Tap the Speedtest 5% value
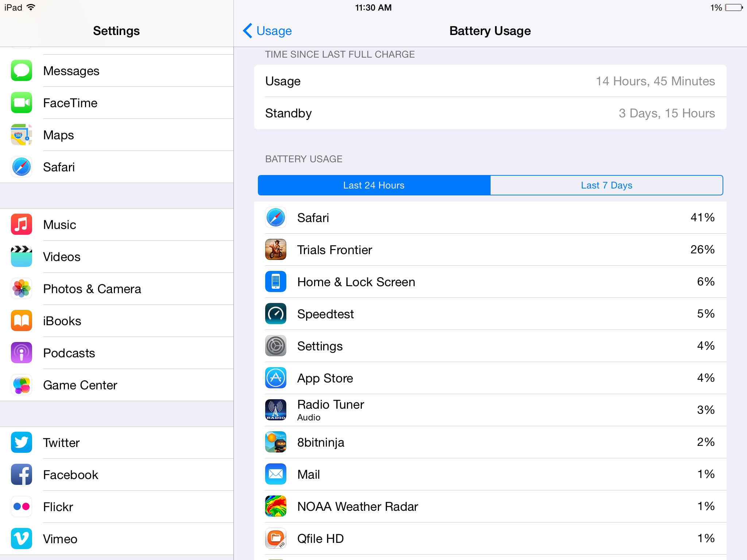747x560 pixels. [706, 314]
